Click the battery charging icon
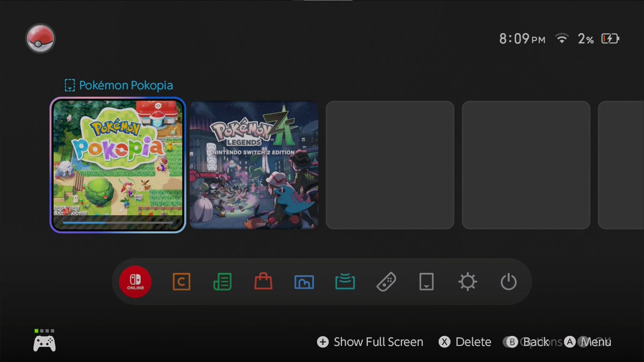The width and height of the screenshot is (644, 362). coord(610,39)
